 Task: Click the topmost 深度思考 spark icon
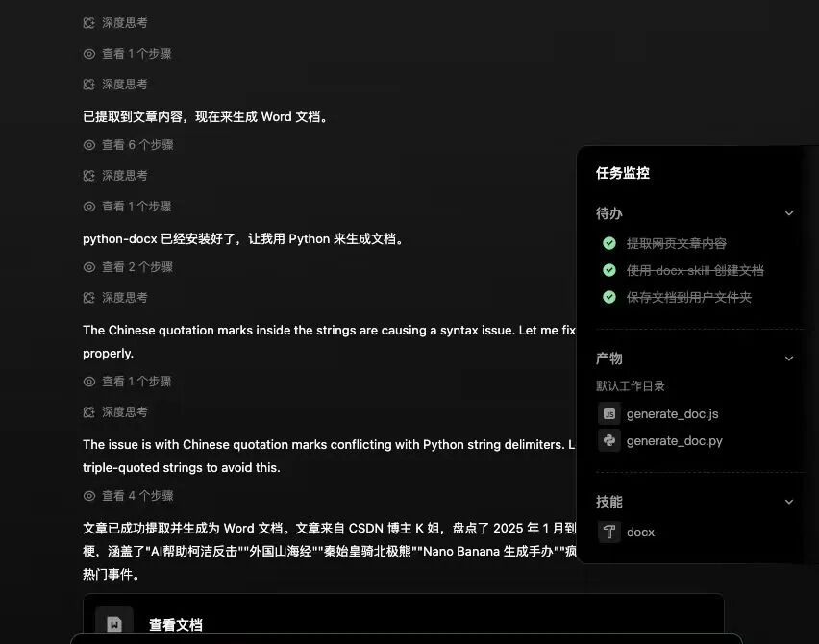(x=88, y=21)
